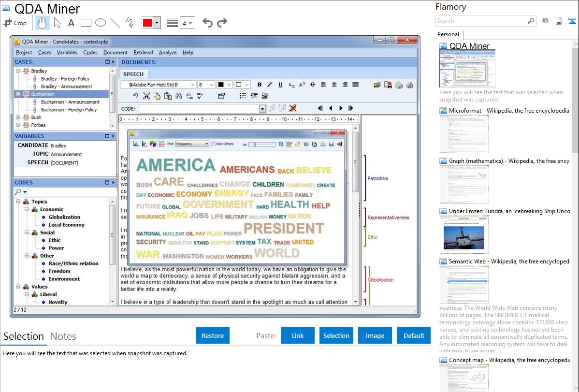The image size is (579, 392).
Task: Click the Restore button
Action: (213, 335)
